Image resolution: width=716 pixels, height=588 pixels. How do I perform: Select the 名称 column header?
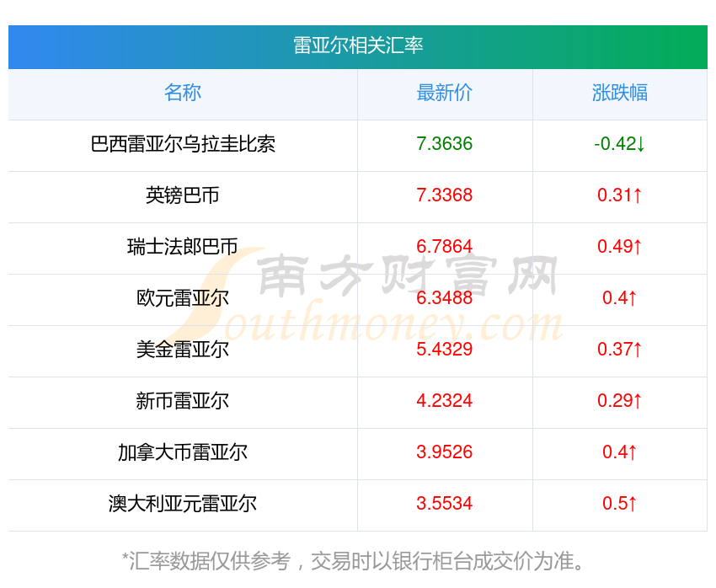click(183, 93)
